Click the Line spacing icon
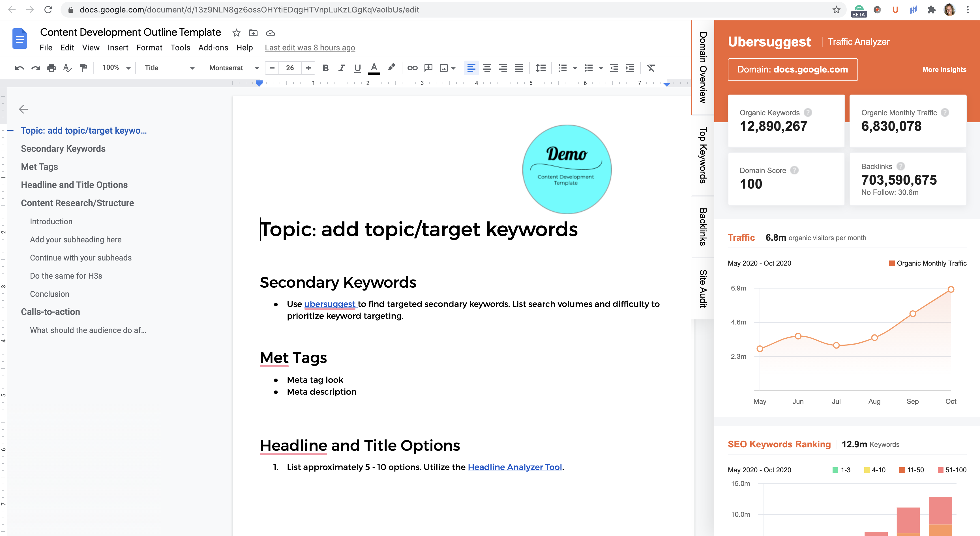The image size is (980, 536). click(540, 68)
